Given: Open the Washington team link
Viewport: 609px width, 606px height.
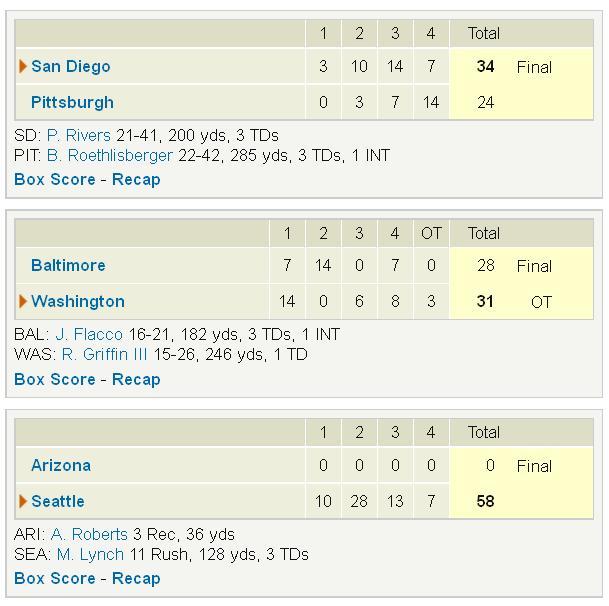Looking at the screenshot, I should (78, 301).
